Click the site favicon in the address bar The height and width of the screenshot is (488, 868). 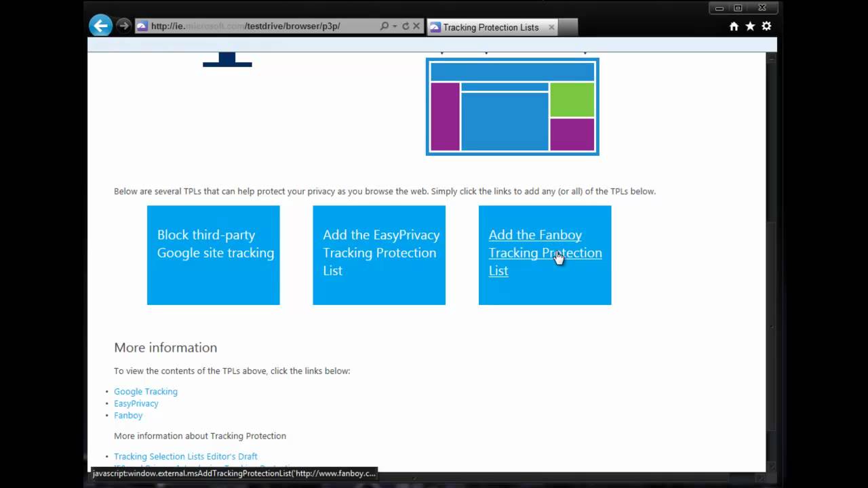[x=142, y=26]
